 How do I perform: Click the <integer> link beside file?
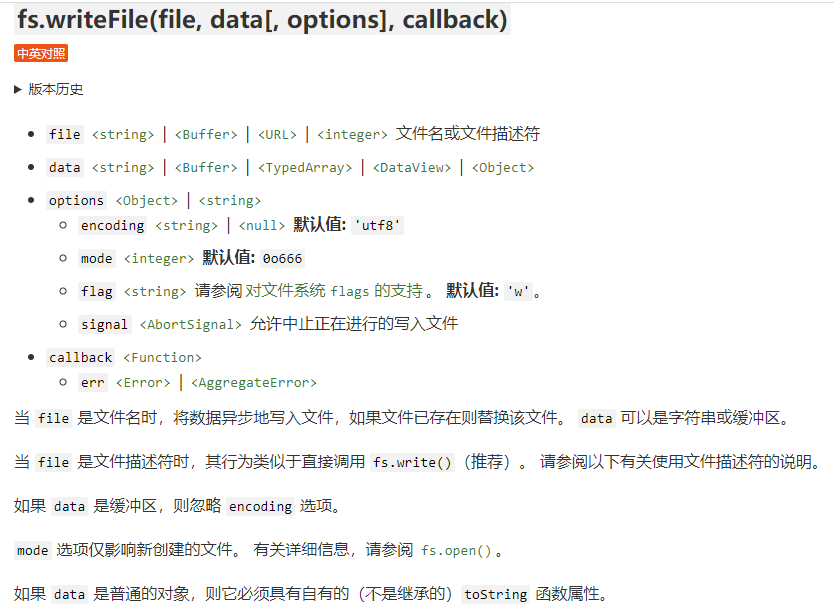point(352,134)
